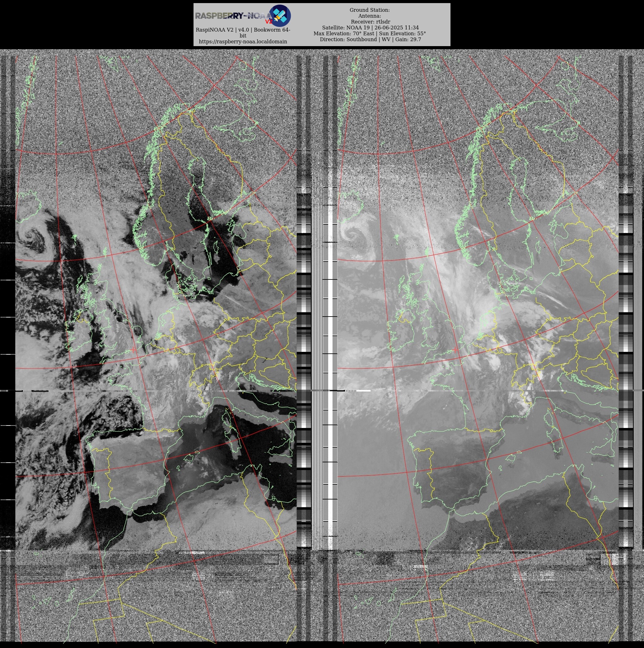Select the 'RaspiNOAA V2 | v4.0 | Bookworm 64-' line
The height and width of the screenshot is (648, 644).
(243, 30)
